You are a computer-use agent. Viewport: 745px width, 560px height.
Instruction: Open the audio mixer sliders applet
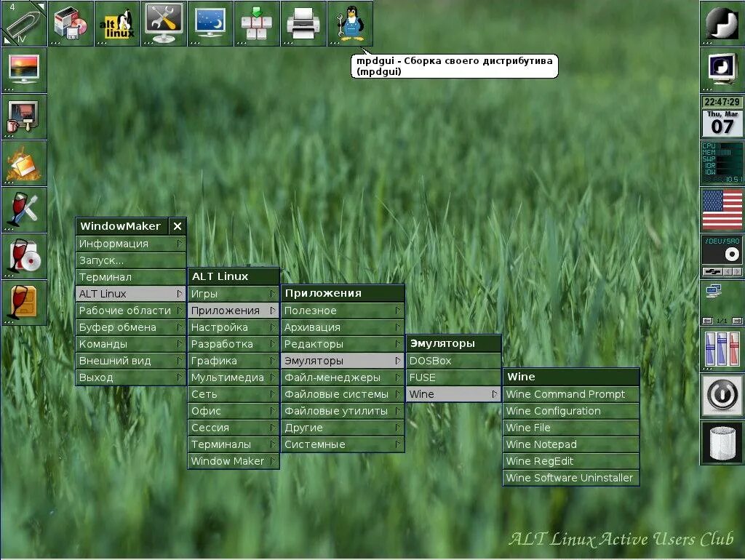coord(722,349)
